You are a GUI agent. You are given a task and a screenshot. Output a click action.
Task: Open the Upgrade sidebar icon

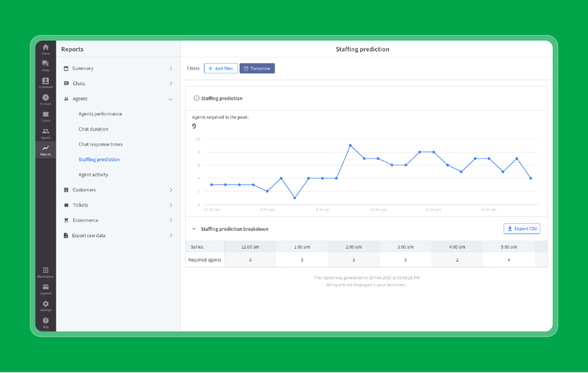(x=46, y=289)
